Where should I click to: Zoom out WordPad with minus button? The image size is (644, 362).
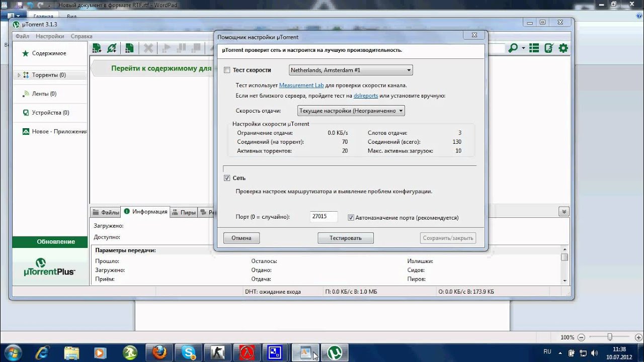point(582,337)
